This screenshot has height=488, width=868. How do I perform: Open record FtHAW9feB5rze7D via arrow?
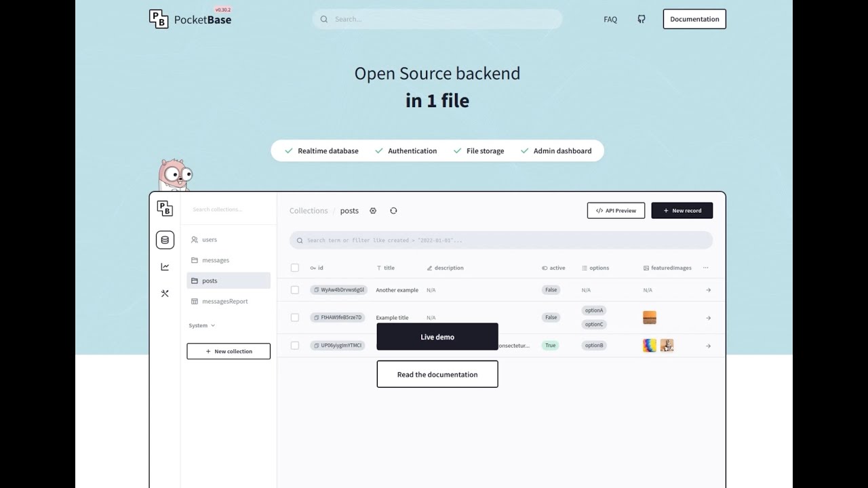709,318
